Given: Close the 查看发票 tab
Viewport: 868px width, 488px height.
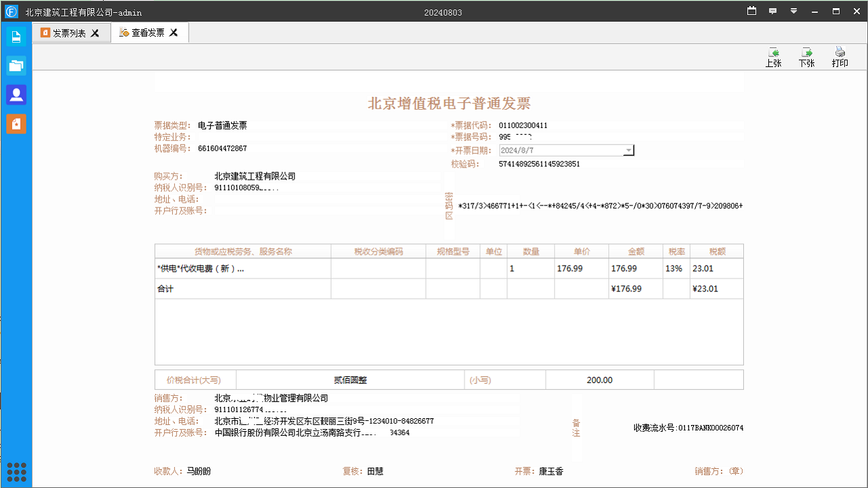Looking at the screenshot, I should [174, 33].
